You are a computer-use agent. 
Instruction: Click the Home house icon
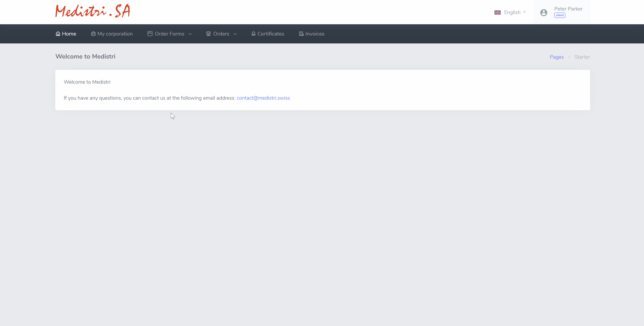pos(58,34)
